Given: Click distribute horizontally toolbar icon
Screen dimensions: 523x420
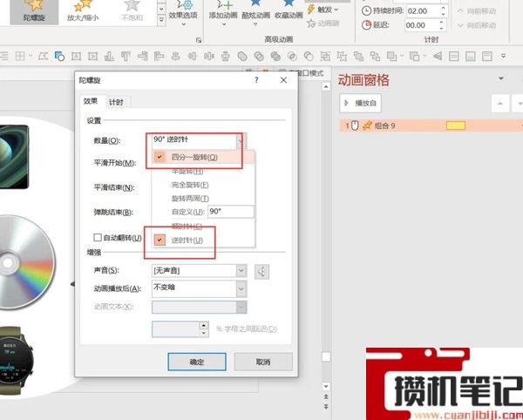Looking at the screenshot, I should (x=209, y=57).
